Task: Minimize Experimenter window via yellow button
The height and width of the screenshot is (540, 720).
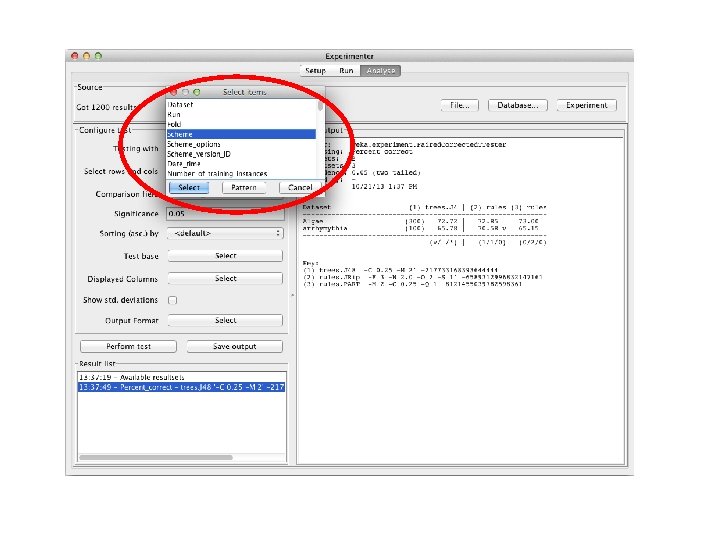Action: (86, 56)
